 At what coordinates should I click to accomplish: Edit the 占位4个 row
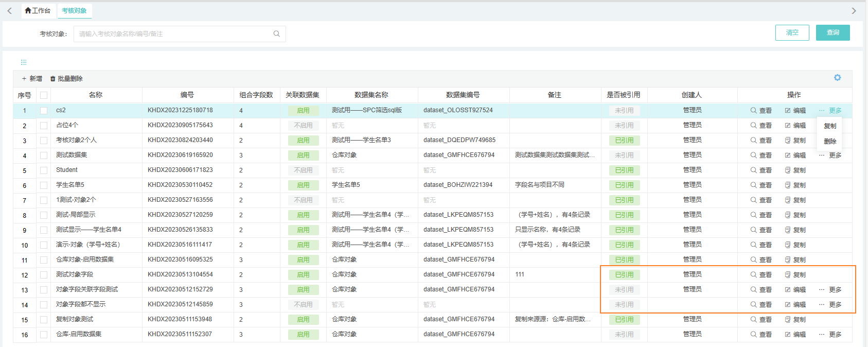[795, 126]
